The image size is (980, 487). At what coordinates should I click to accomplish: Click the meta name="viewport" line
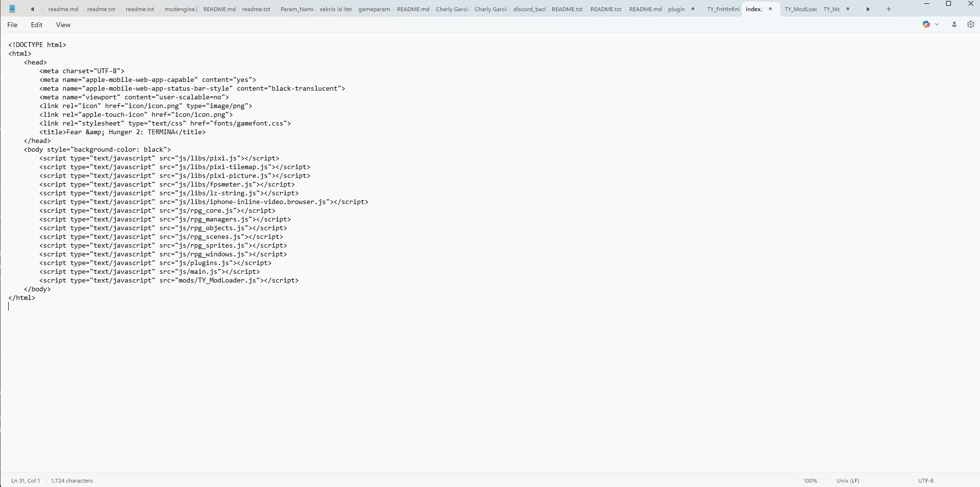(134, 97)
